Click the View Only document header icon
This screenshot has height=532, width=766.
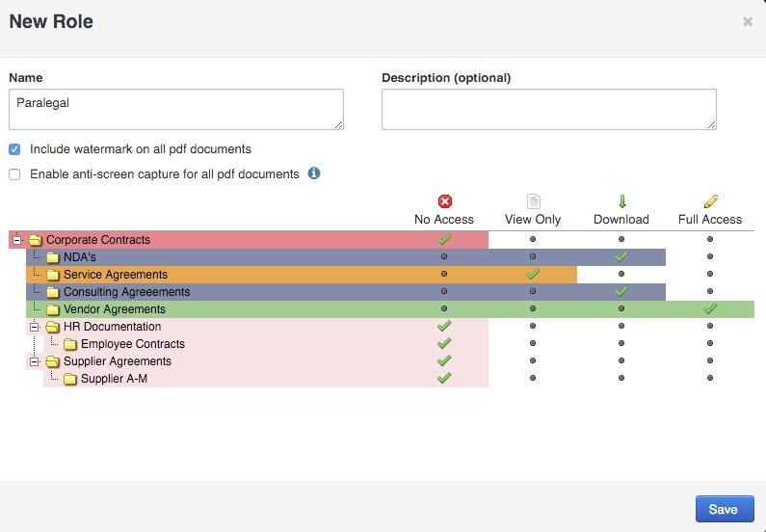pyautogui.click(x=533, y=201)
